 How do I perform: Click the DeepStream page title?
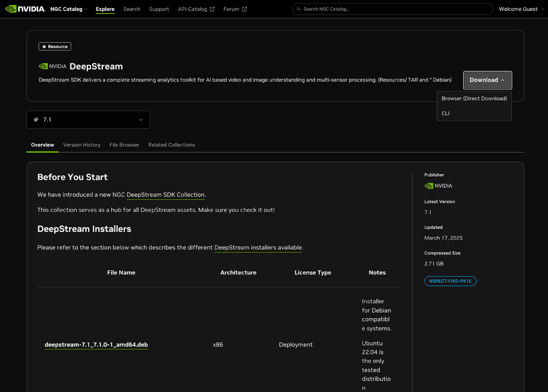[96, 66]
